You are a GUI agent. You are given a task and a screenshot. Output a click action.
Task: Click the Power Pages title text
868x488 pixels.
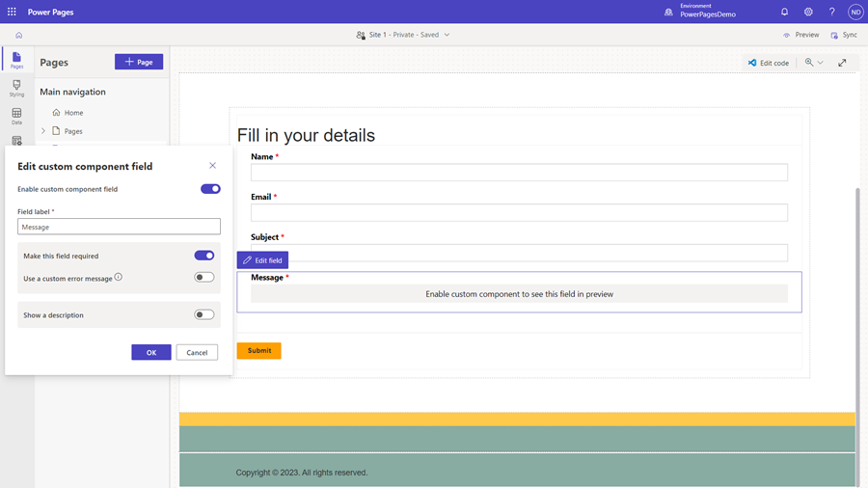point(50,12)
